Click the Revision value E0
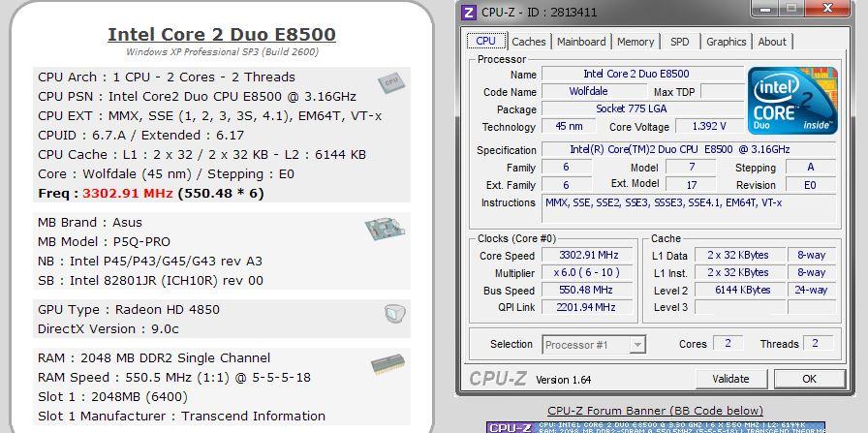This screenshot has height=433, width=868. pyautogui.click(x=810, y=185)
